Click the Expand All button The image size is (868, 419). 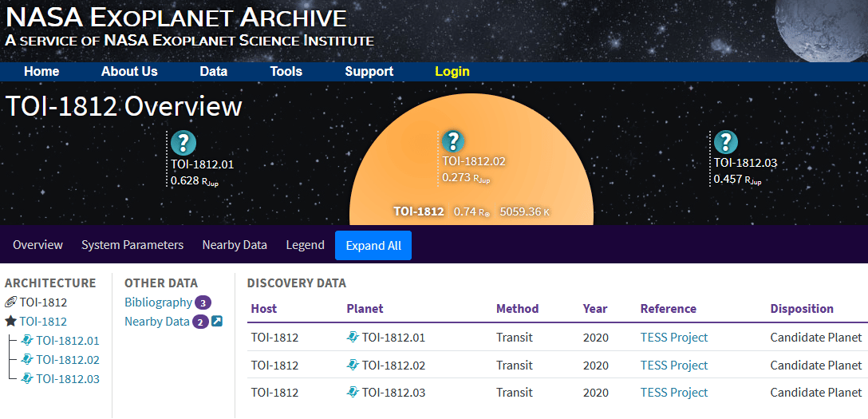pos(373,245)
